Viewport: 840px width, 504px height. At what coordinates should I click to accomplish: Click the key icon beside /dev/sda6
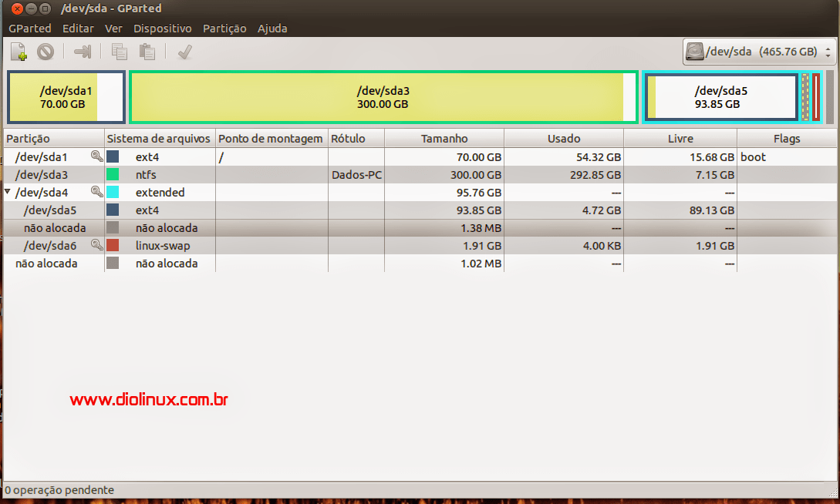click(x=96, y=245)
